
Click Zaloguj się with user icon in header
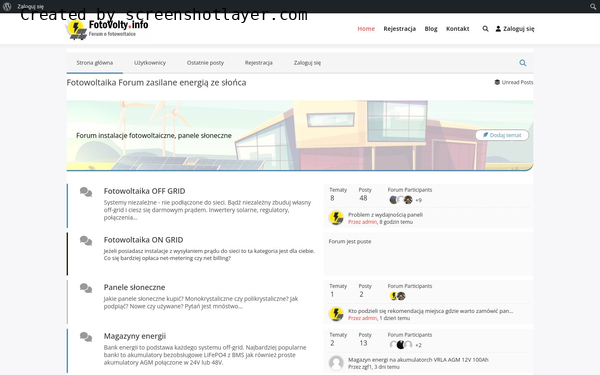tap(515, 29)
